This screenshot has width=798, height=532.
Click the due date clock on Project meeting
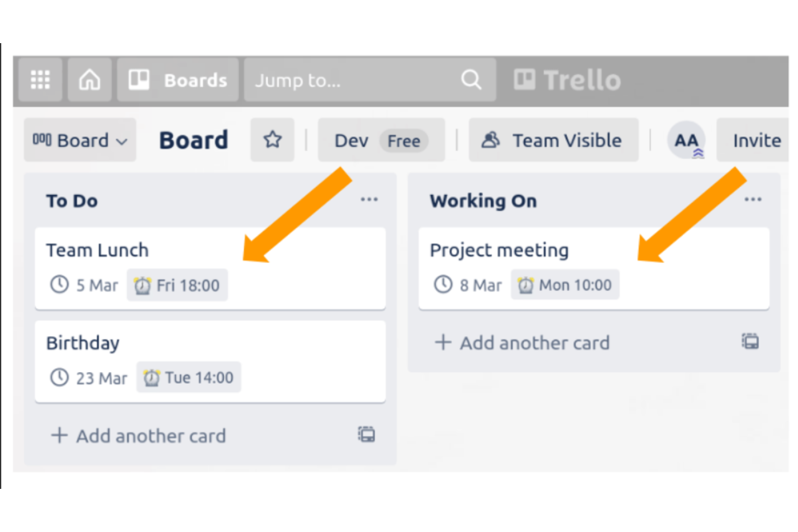tap(442, 285)
